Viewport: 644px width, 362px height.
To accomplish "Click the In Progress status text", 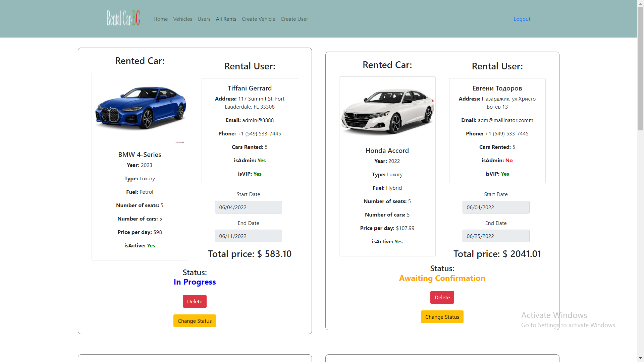I will click(195, 282).
